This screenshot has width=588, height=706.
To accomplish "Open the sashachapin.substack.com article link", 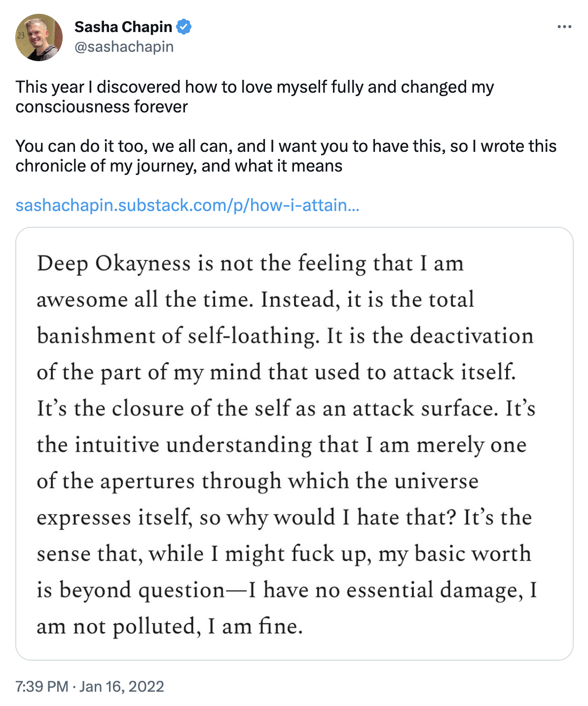I will coord(187,205).
